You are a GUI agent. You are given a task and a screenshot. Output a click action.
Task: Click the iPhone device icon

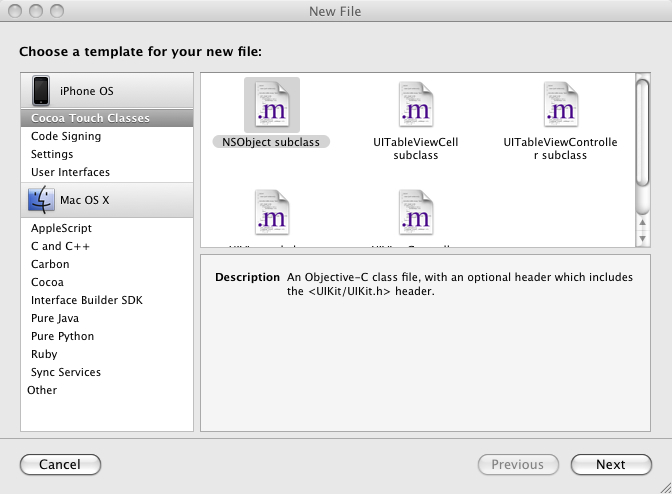click(41, 90)
